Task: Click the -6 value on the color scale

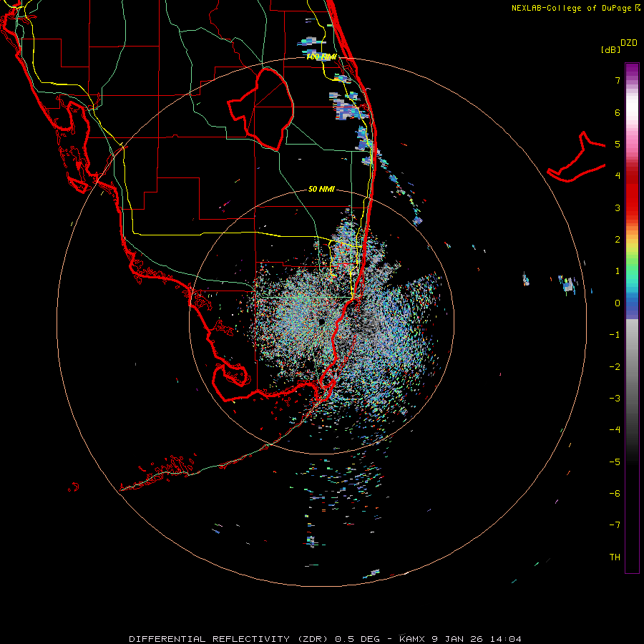Action: (x=615, y=493)
